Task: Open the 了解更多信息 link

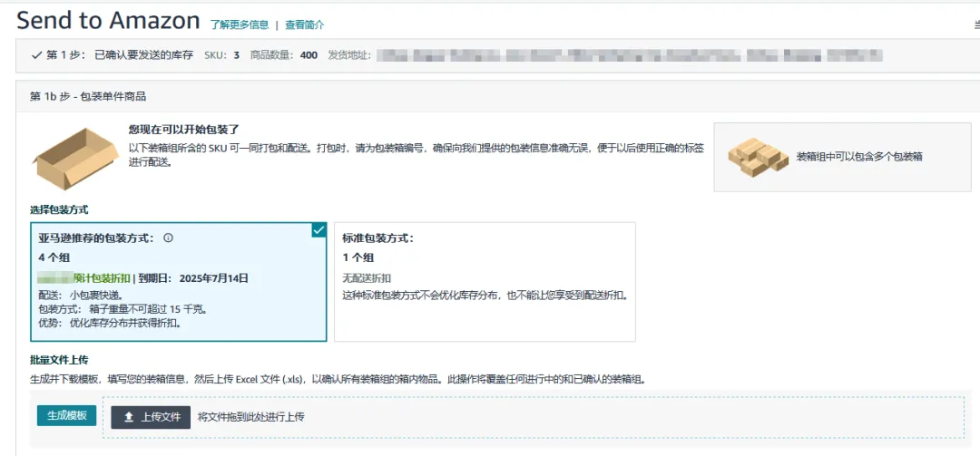Action: tap(240, 24)
